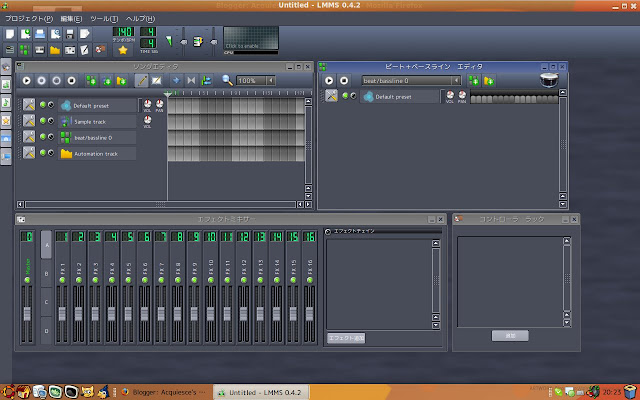Open the ツール (Tools) menu
The width and height of the screenshot is (640, 400).
[103, 19]
